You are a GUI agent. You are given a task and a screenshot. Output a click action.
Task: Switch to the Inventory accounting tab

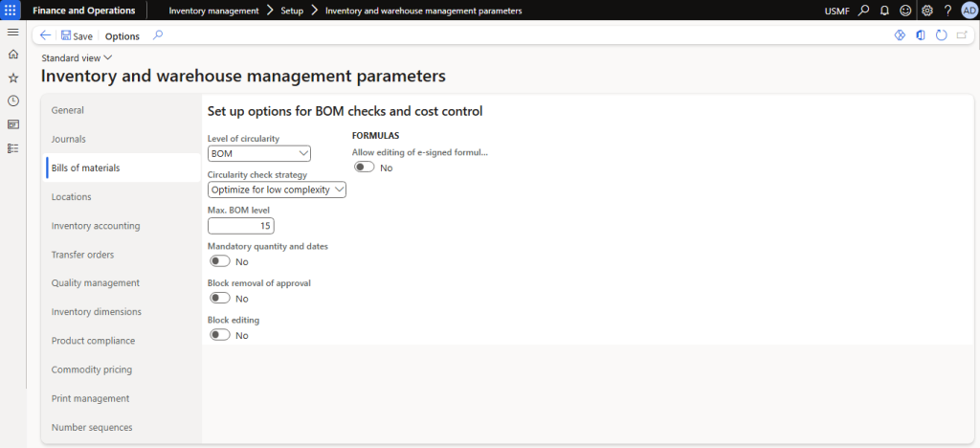click(x=96, y=226)
